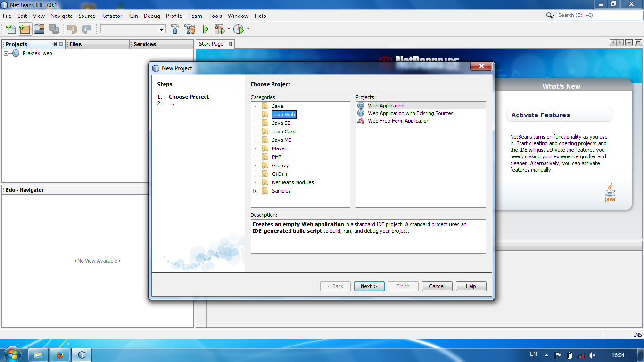This screenshot has width=644, height=362.
Task: Click the Help button in New Project
Action: click(471, 286)
